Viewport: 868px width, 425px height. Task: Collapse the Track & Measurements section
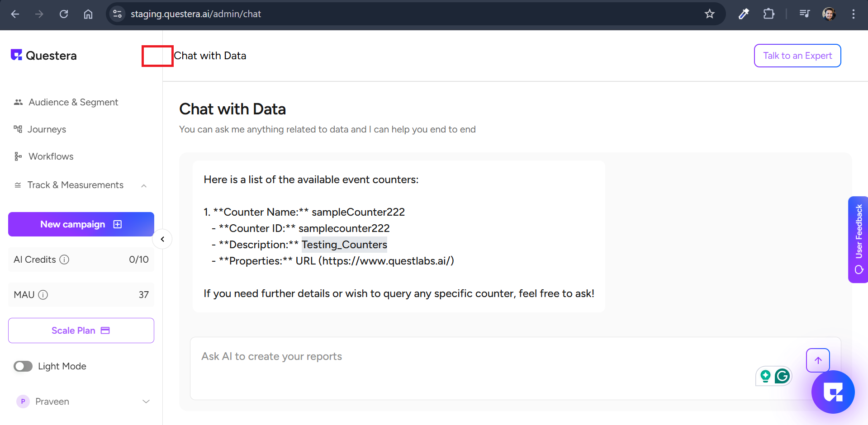tap(144, 185)
